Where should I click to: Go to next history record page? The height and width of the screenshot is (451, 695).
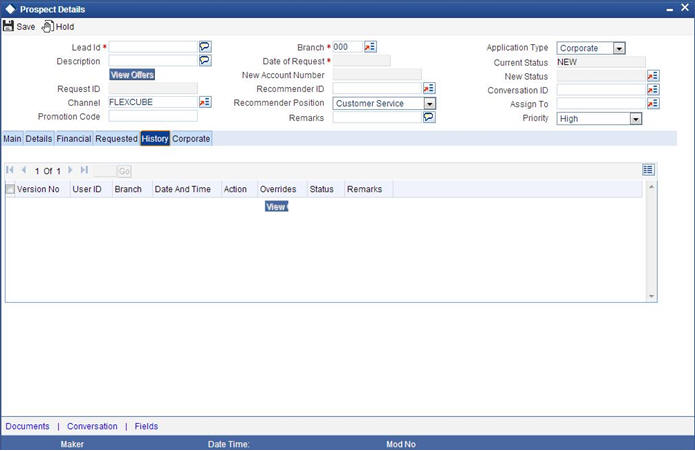[x=70, y=170]
